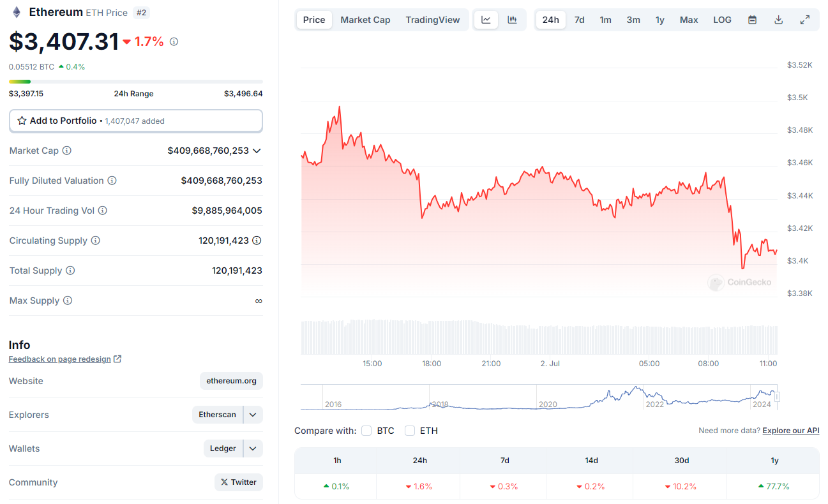Select the Price tab
The image size is (828, 504).
coord(314,20)
